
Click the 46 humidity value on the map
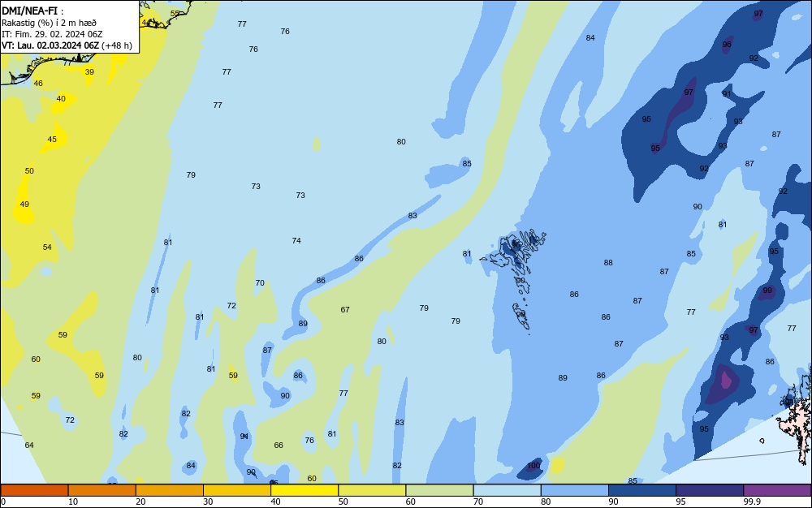coord(38,84)
